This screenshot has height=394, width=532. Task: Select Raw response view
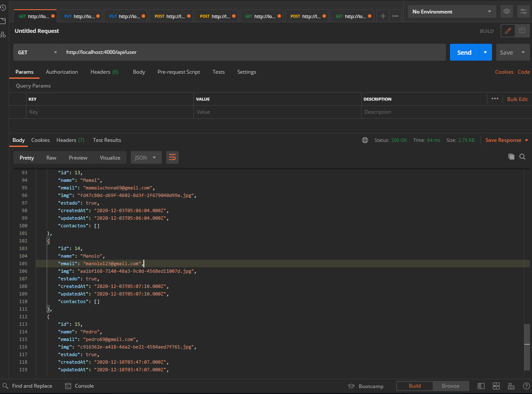click(x=51, y=157)
